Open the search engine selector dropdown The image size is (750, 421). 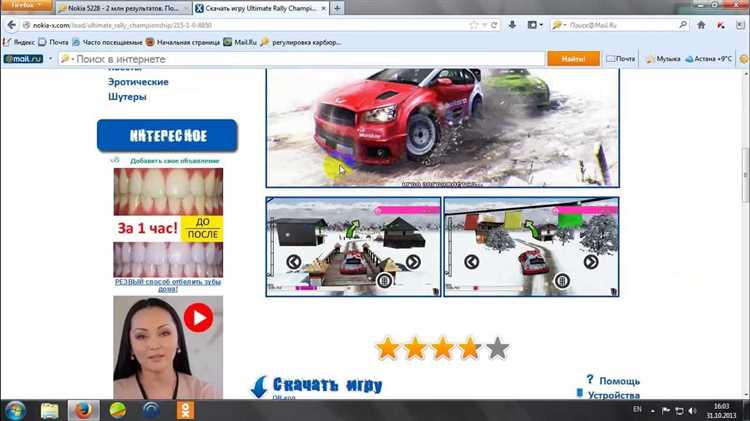pos(558,25)
